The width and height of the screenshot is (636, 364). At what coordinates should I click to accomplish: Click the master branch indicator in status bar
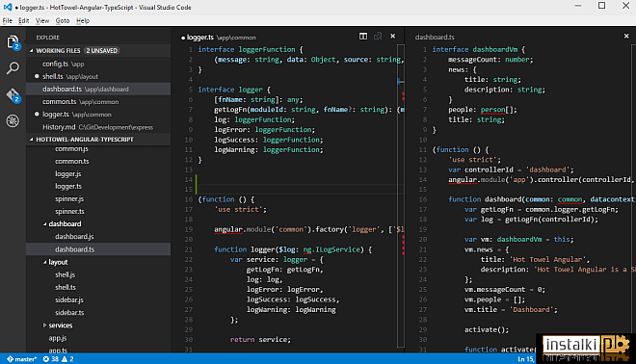[21, 359]
